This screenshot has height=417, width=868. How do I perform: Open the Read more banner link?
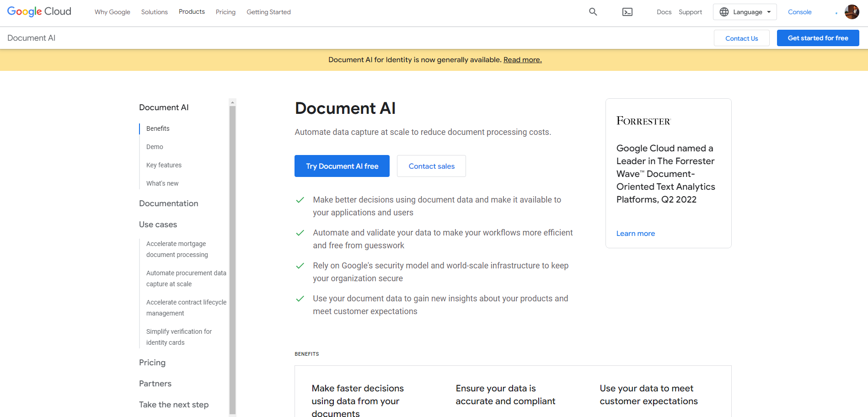[x=522, y=60]
